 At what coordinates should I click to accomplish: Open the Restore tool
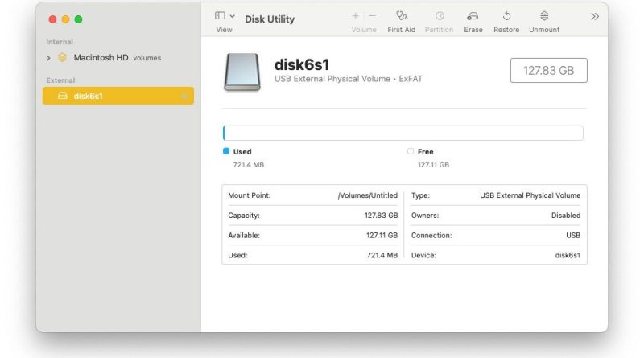point(506,22)
